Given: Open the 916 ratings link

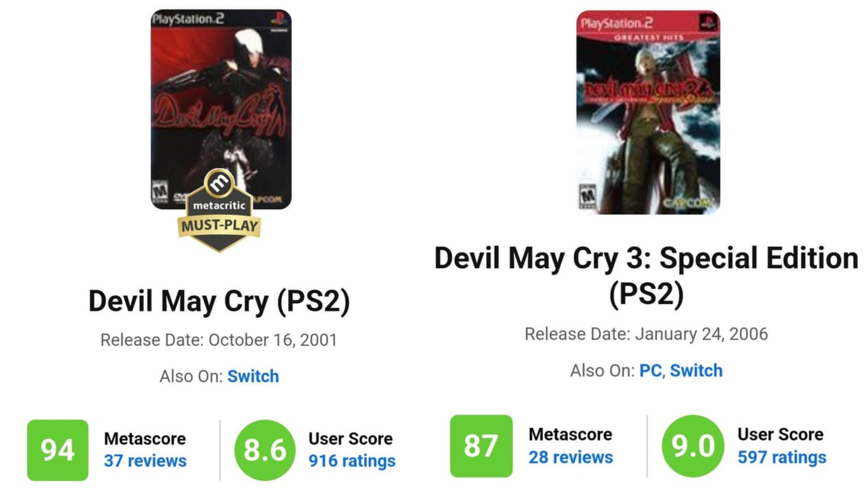Looking at the screenshot, I should 352,461.
